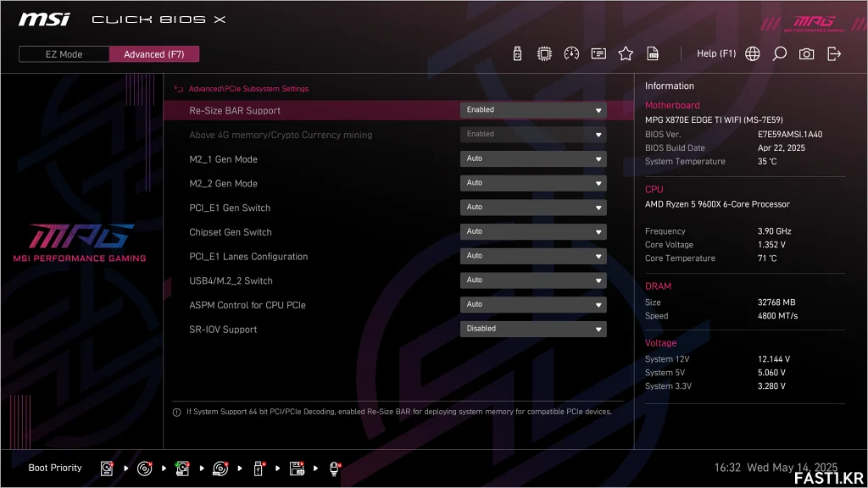Click the Voltage heading in Information panel
Image resolution: width=868 pixels, height=488 pixels.
pyautogui.click(x=660, y=343)
